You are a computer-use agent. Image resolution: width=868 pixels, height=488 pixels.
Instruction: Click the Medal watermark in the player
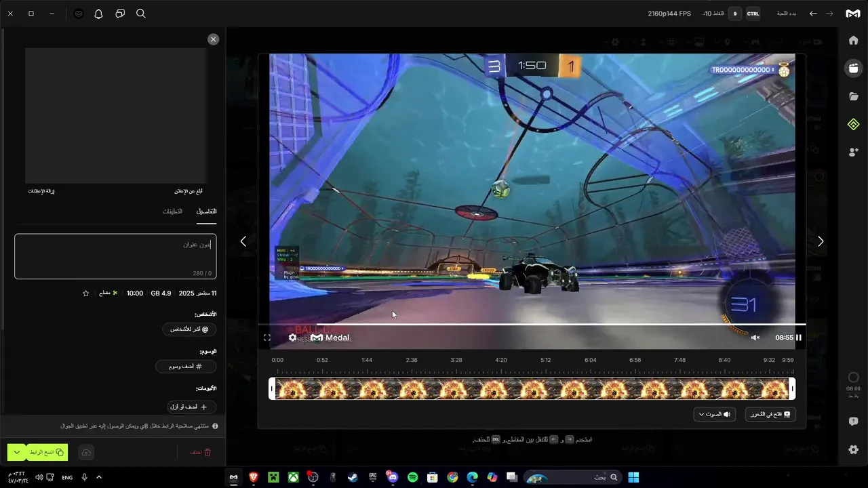[x=330, y=338]
